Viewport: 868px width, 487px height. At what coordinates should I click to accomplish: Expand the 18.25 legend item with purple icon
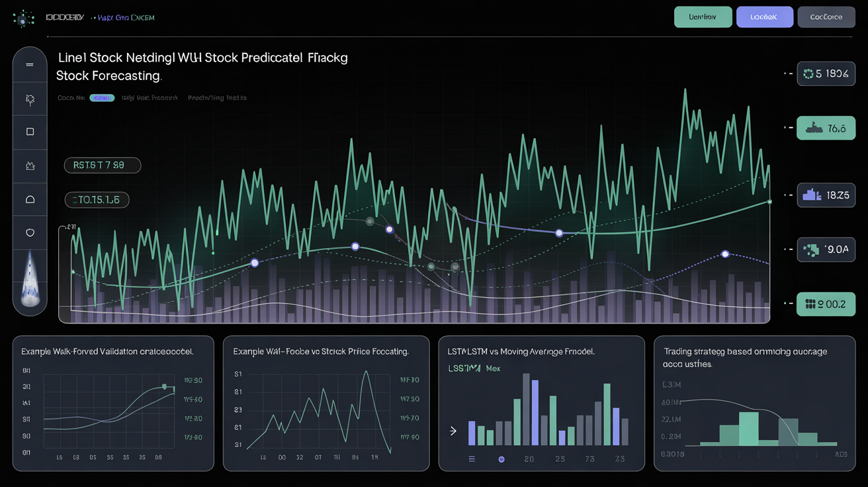click(x=826, y=195)
